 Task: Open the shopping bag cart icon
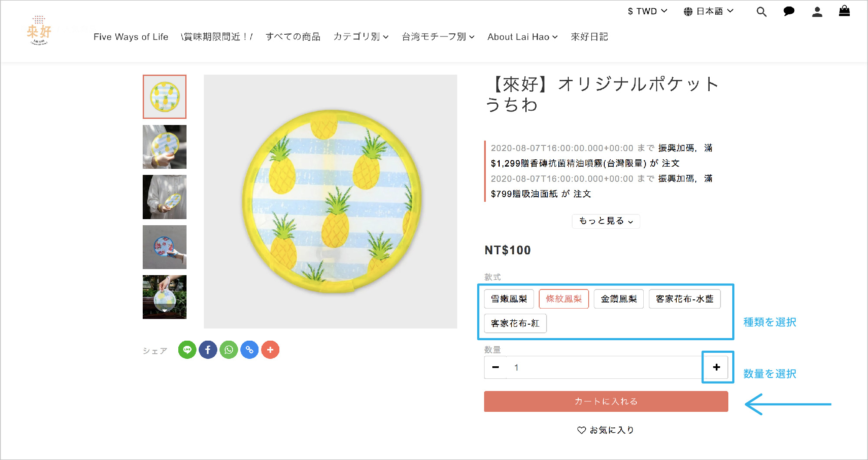click(x=844, y=11)
